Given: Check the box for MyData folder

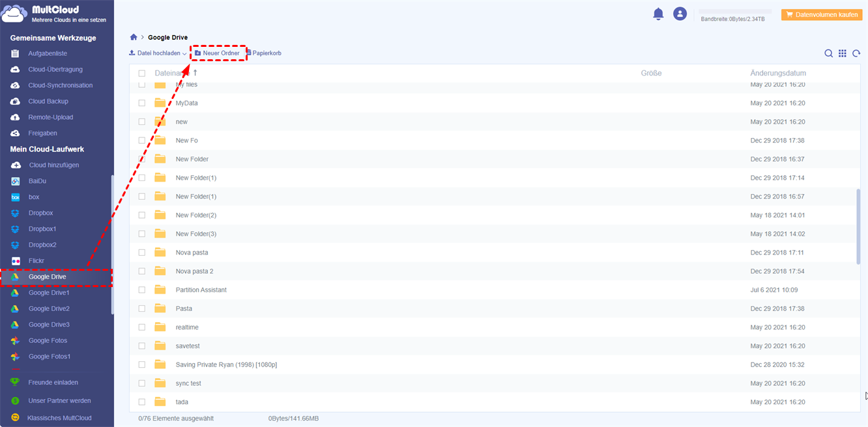Looking at the screenshot, I should pos(142,103).
